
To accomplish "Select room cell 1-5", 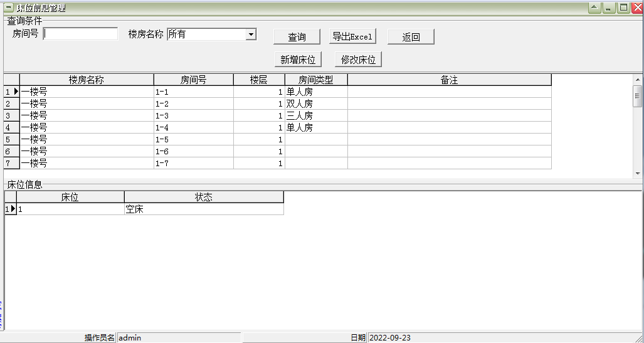I will (x=194, y=140).
